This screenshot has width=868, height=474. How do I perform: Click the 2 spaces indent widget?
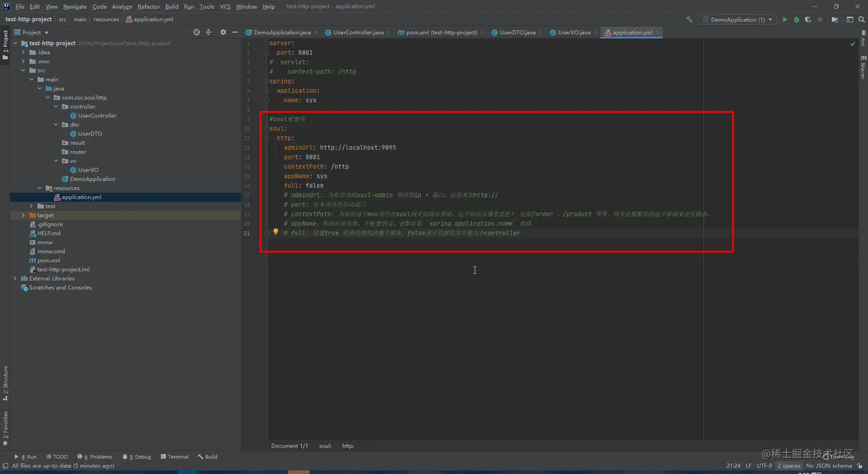(789, 466)
